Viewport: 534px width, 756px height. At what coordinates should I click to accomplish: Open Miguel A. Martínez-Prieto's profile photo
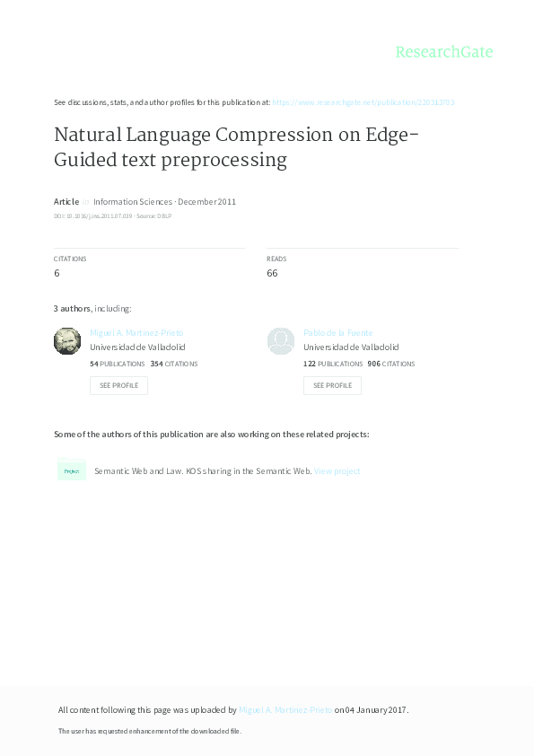67,340
